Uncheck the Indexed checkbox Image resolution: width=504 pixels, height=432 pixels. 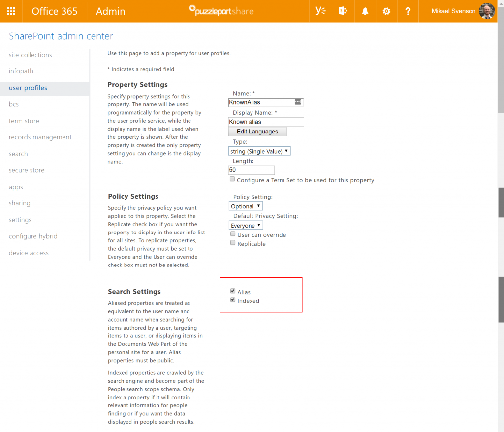tap(233, 300)
